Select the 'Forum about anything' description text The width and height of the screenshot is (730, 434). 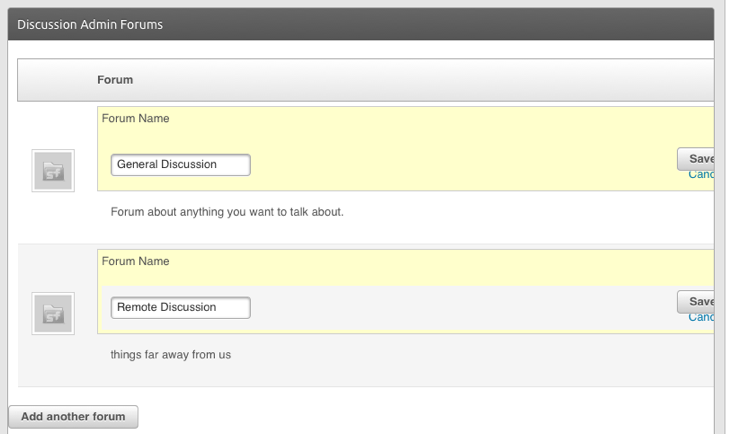(x=227, y=212)
